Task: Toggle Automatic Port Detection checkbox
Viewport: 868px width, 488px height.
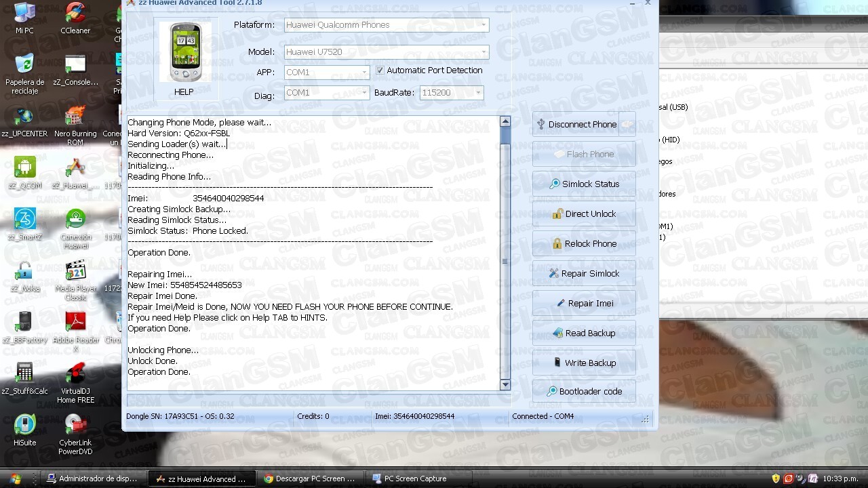Action: pos(380,70)
